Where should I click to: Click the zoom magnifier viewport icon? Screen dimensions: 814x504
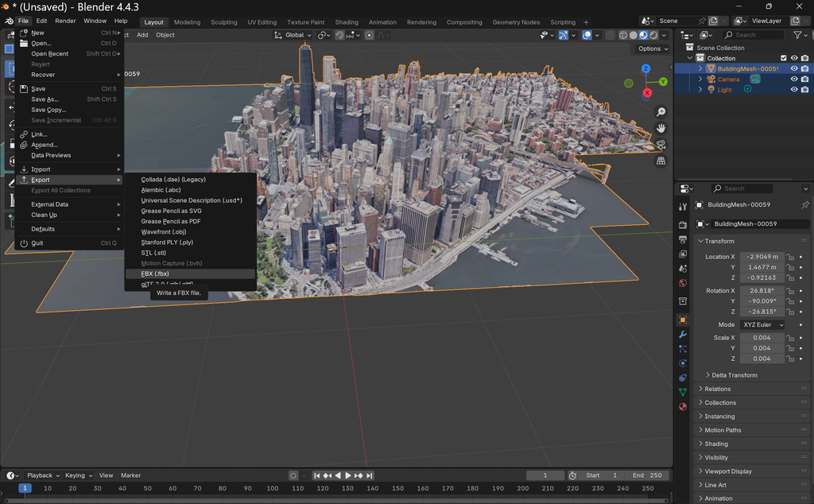(661, 112)
